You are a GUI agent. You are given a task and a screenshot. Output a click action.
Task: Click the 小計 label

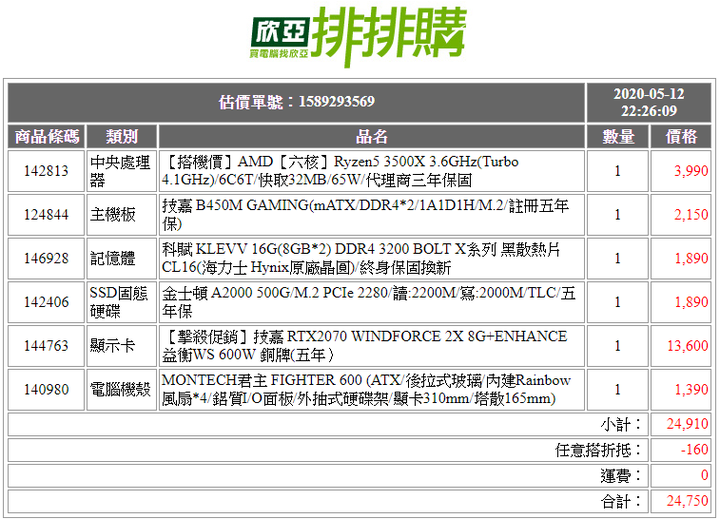[620, 424]
